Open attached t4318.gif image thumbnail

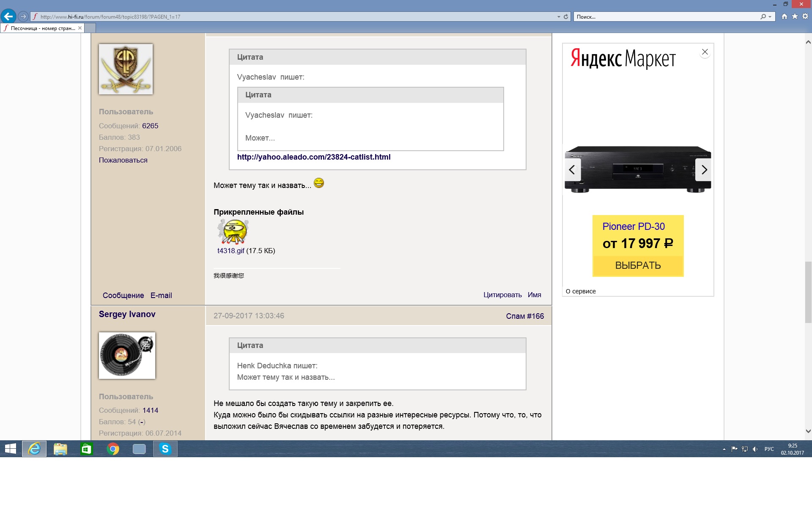(233, 232)
